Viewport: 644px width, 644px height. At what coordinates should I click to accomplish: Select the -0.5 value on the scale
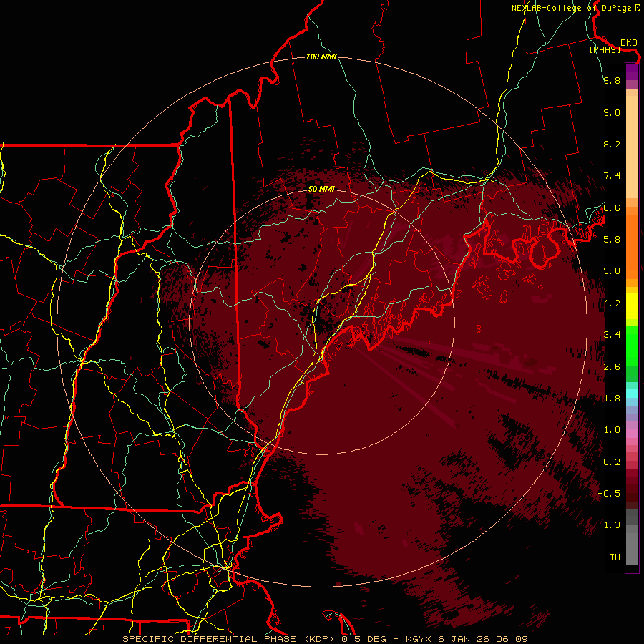pyautogui.click(x=610, y=494)
